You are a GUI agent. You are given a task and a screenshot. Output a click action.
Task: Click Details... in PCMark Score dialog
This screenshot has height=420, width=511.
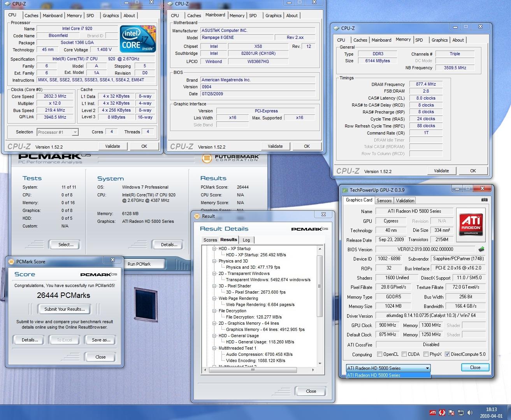pos(30,340)
